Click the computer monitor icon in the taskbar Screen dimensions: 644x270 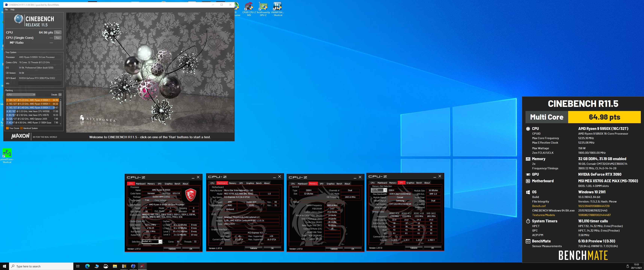96,266
